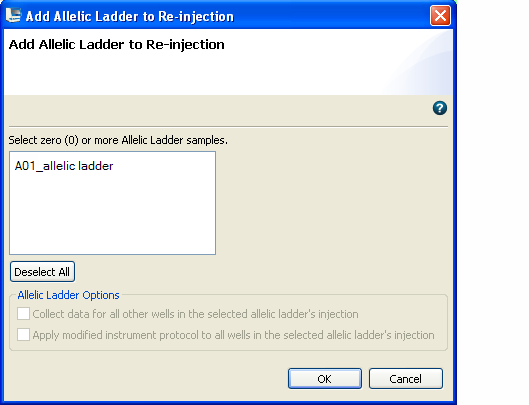Click the gradient swoosh in the header corner

(x=422, y=64)
